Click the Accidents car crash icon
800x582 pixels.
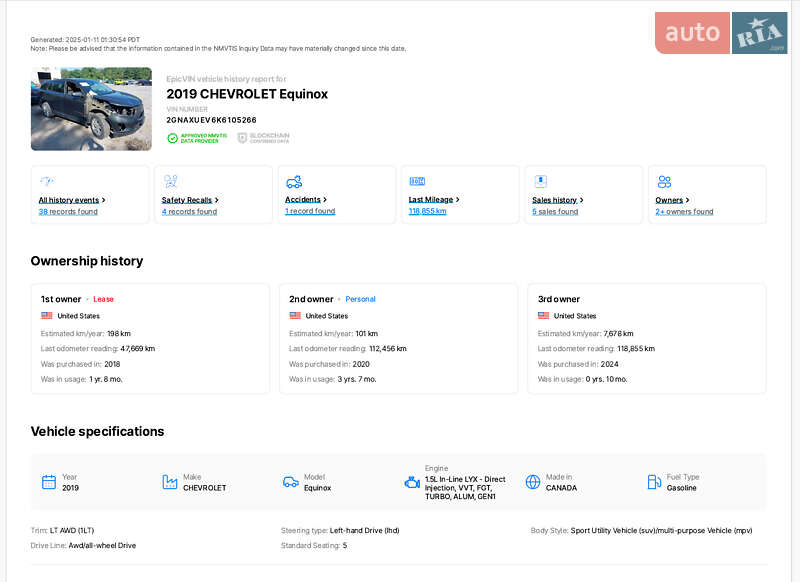click(x=294, y=182)
